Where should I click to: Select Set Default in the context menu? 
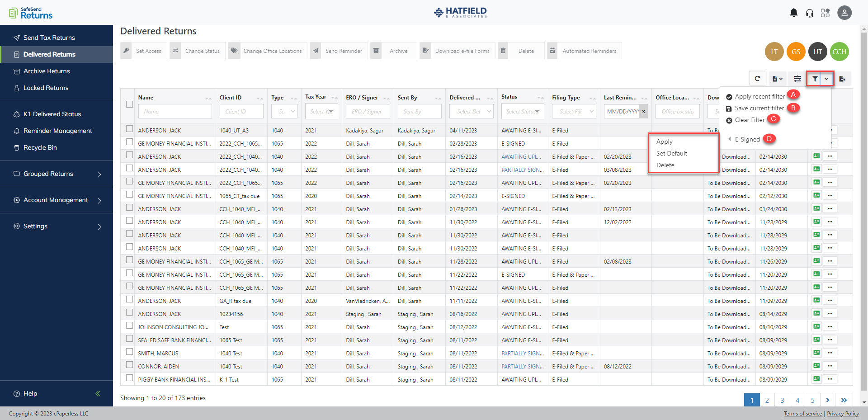672,153
